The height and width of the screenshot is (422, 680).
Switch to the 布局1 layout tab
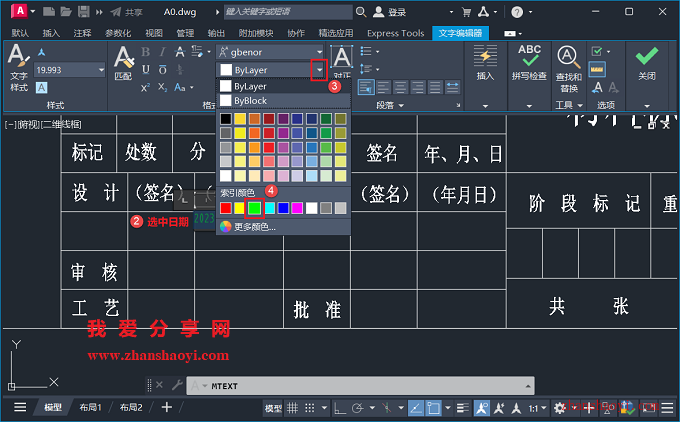pos(90,407)
